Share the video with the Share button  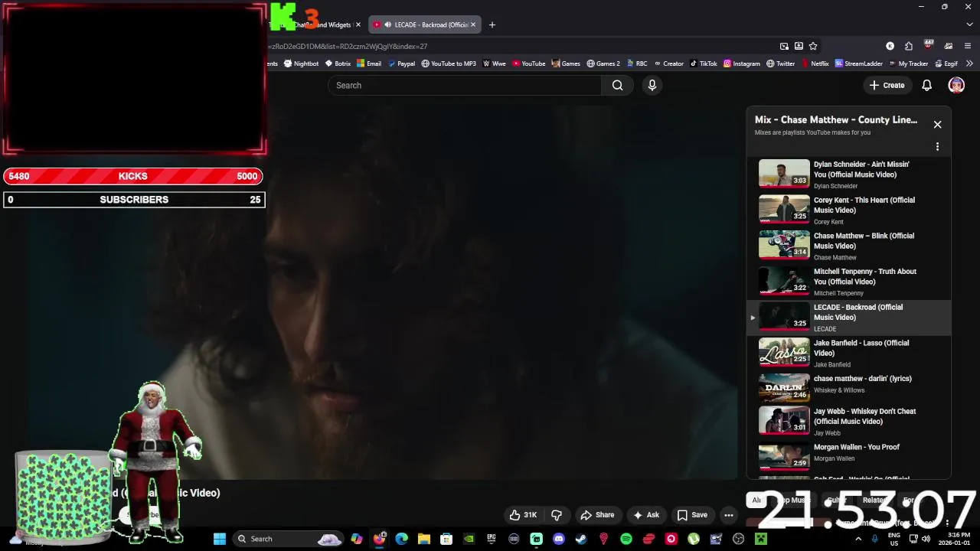coord(597,515)
